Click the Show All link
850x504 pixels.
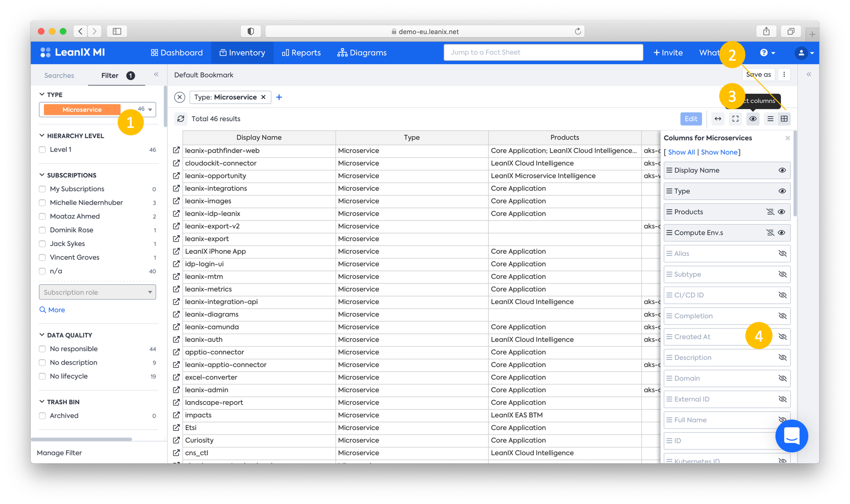(x=681, y=152)
